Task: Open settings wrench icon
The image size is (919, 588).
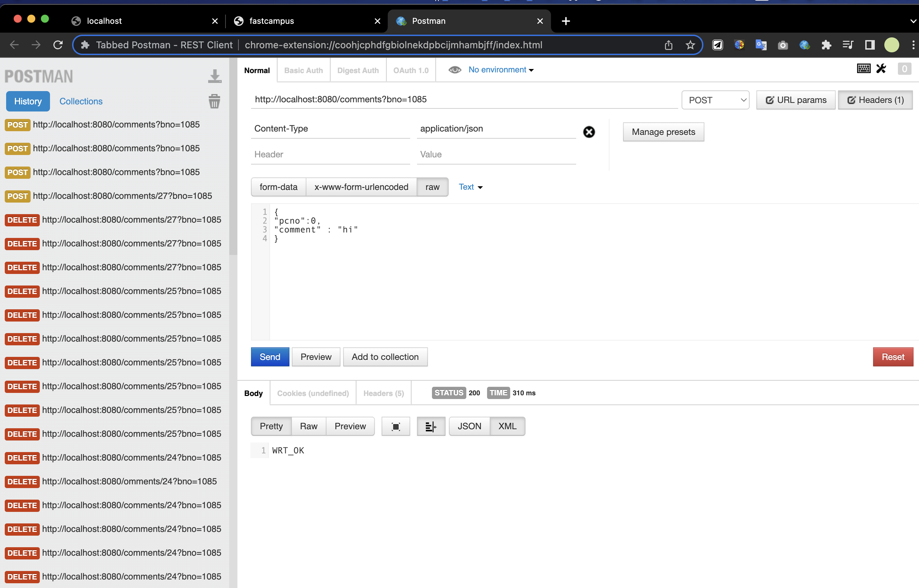Action: (x=881, y=69)
